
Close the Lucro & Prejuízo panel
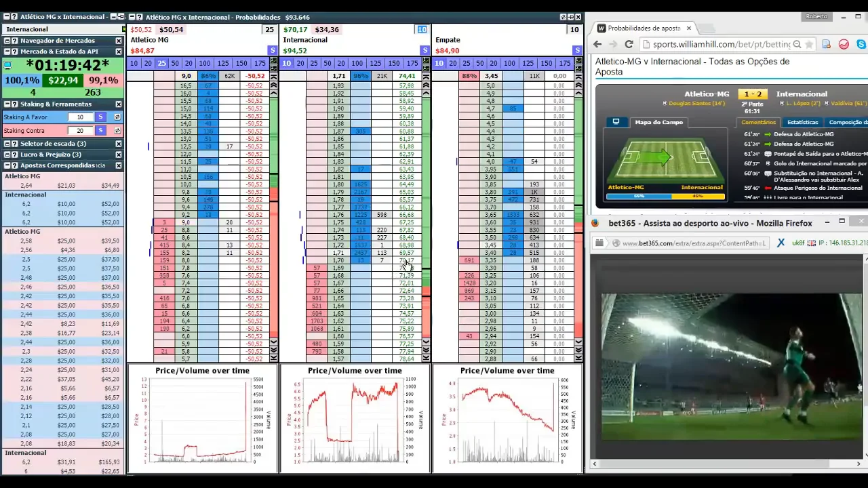click(119, 155)
